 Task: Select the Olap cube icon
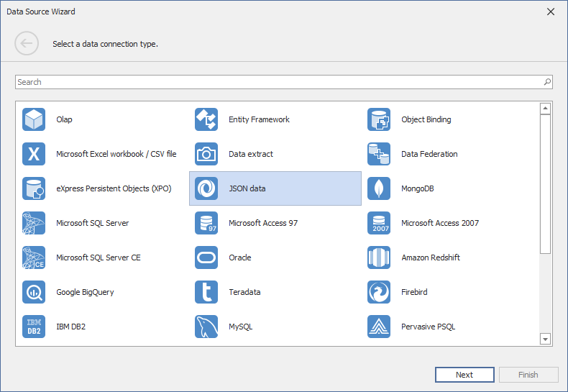(34, 119)
